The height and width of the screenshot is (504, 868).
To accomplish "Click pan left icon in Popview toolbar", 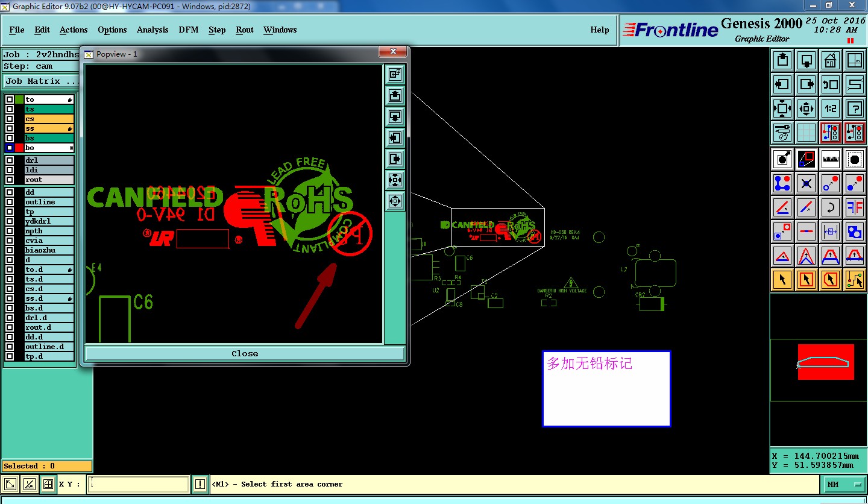I will [395, 137].
